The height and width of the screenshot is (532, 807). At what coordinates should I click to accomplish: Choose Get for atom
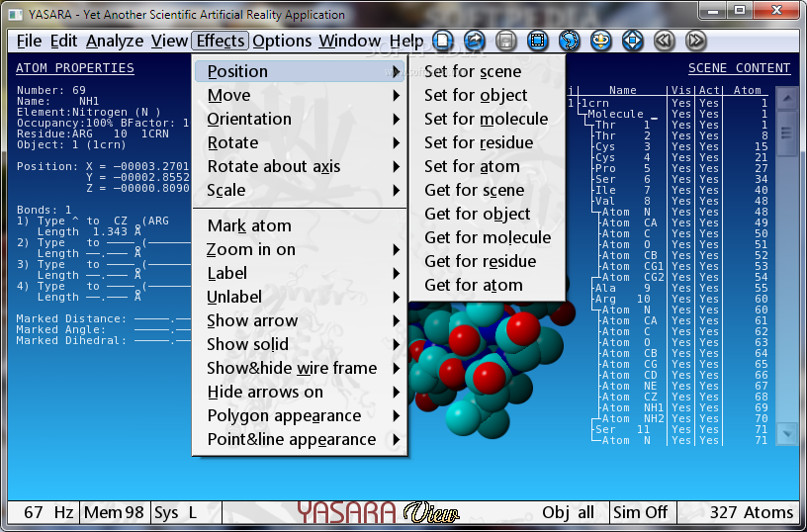coord(488,285)
